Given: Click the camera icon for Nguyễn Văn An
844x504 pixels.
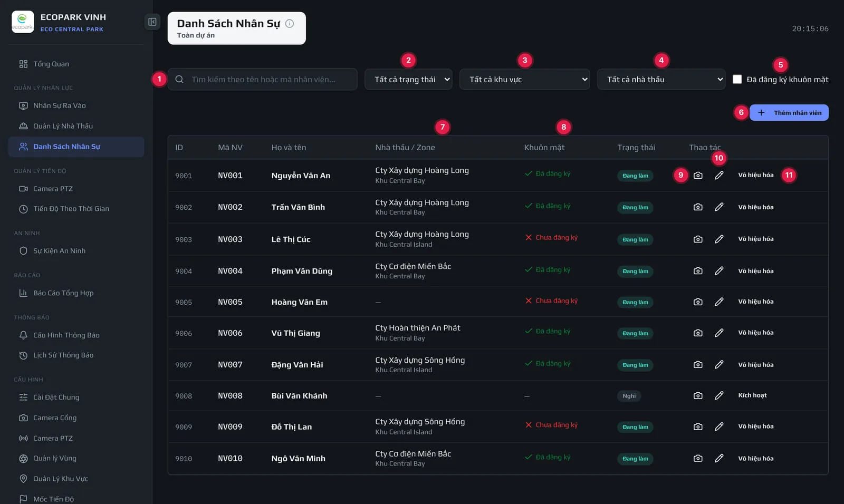Looking at the screenshot, I should coord(698,175).
